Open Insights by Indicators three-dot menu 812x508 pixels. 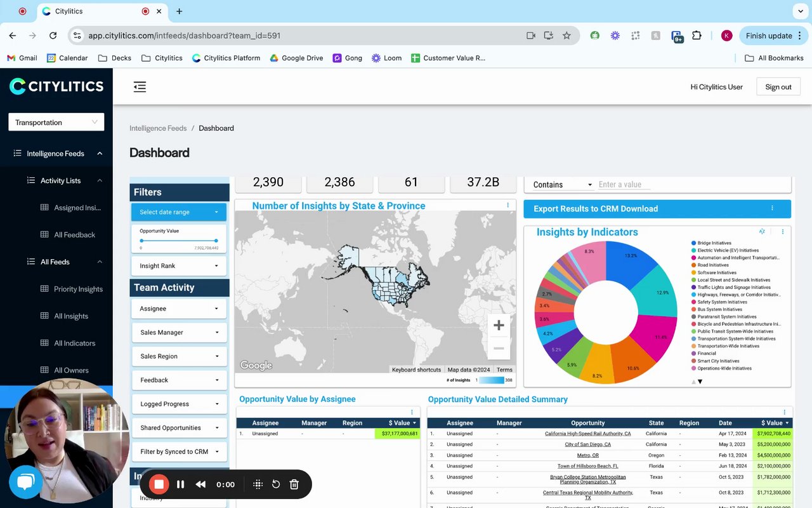click(x=783, y=232)
